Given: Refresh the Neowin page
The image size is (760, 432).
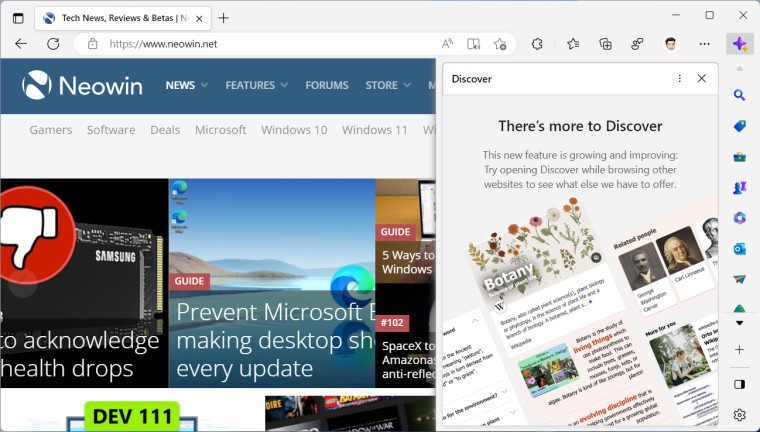Looking at the screenshot, I should [x=53, y=44].
